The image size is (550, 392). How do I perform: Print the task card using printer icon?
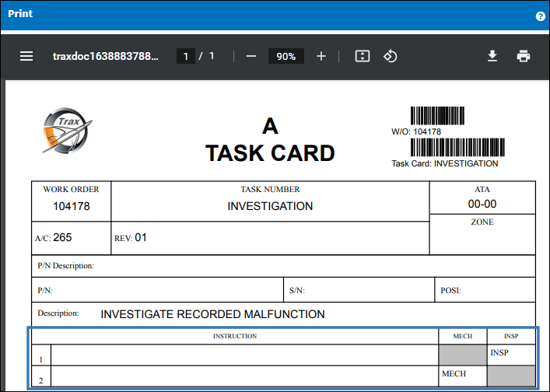(x=524, y=56)
